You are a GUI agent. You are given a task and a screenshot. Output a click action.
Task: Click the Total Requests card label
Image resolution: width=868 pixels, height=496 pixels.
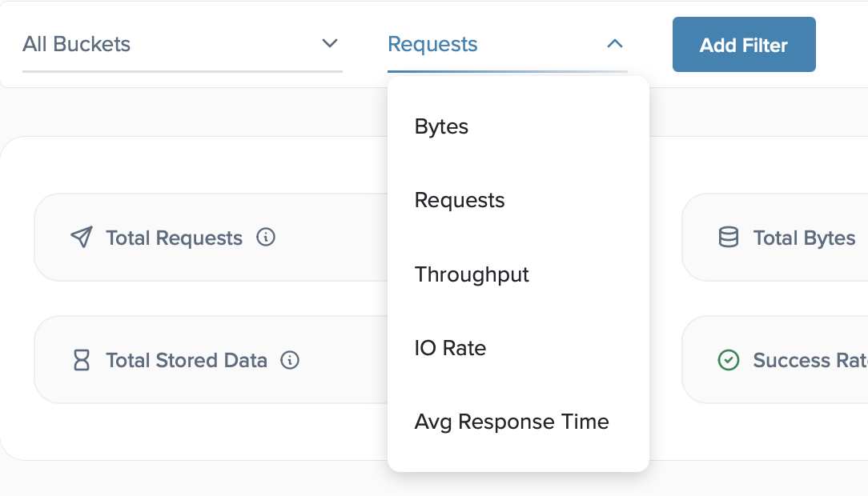tap(174, 238)
